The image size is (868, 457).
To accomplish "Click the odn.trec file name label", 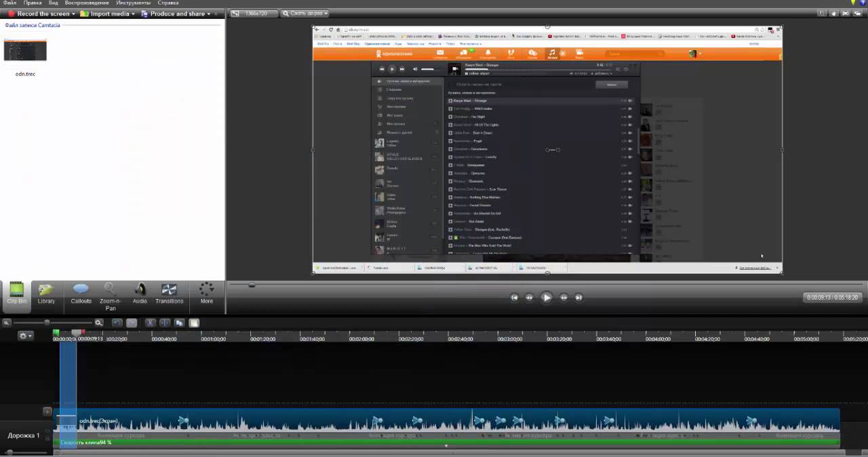I will (x=25, y=74).
